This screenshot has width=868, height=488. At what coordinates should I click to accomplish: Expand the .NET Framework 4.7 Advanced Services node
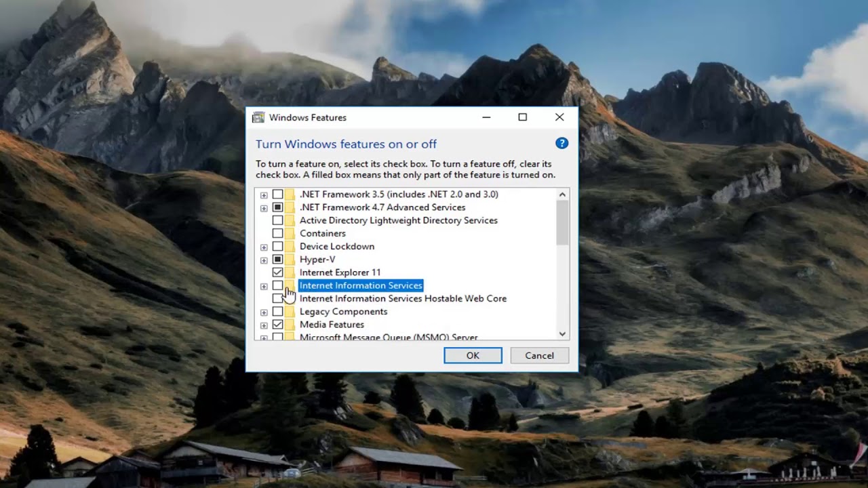264,208
